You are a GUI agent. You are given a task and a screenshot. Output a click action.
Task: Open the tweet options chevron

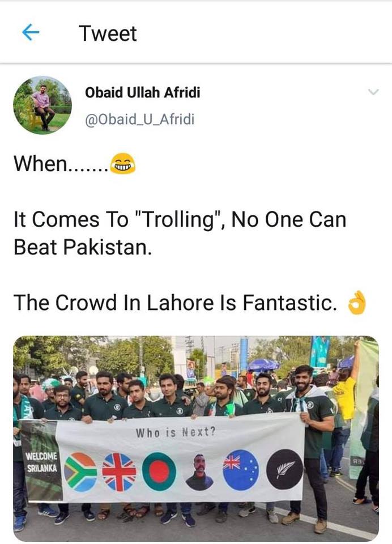(373, 92)
